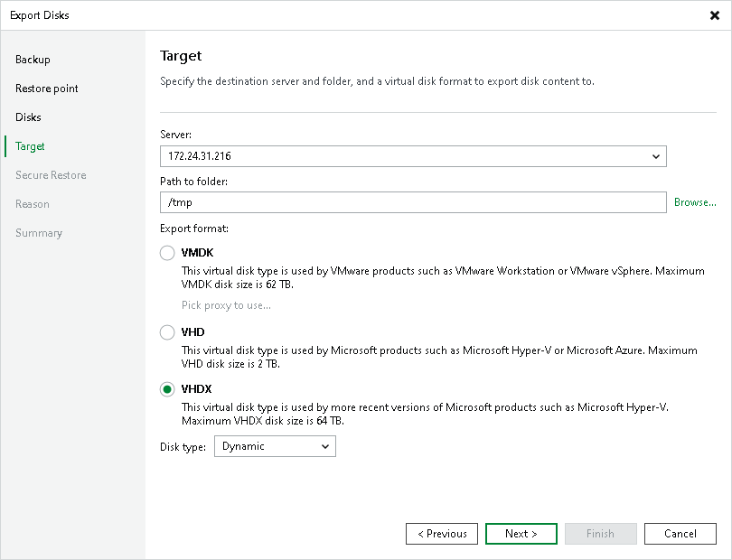
Task: Select the VHD export format
Action: coord(167,332)
